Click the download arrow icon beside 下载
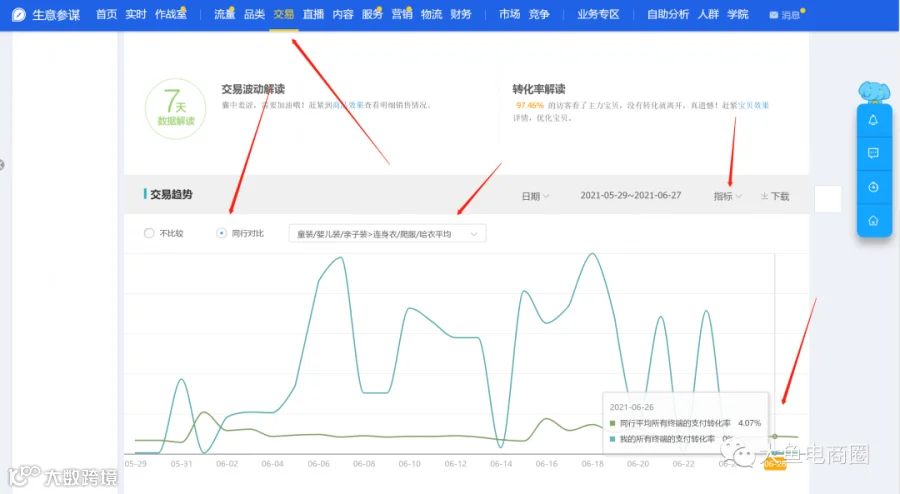 tap(765, 196)
